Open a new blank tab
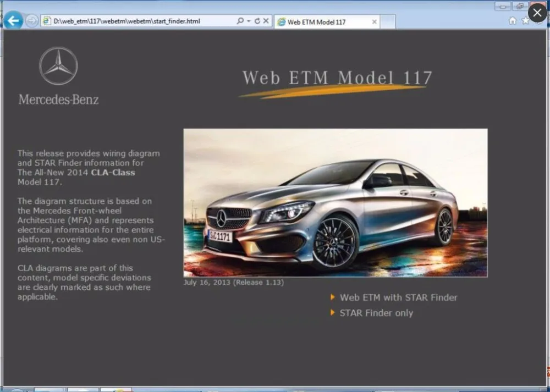 388,22
